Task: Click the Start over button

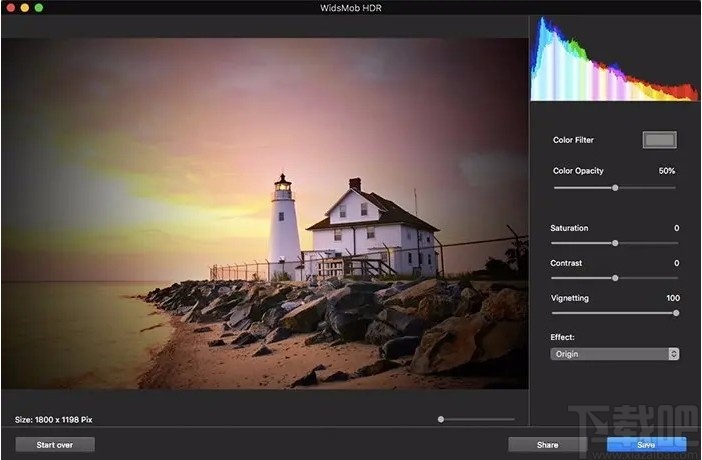Action: (x=55, y=445)
